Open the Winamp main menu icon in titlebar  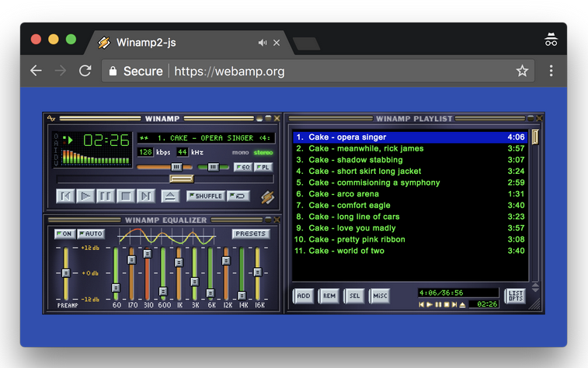51,119
